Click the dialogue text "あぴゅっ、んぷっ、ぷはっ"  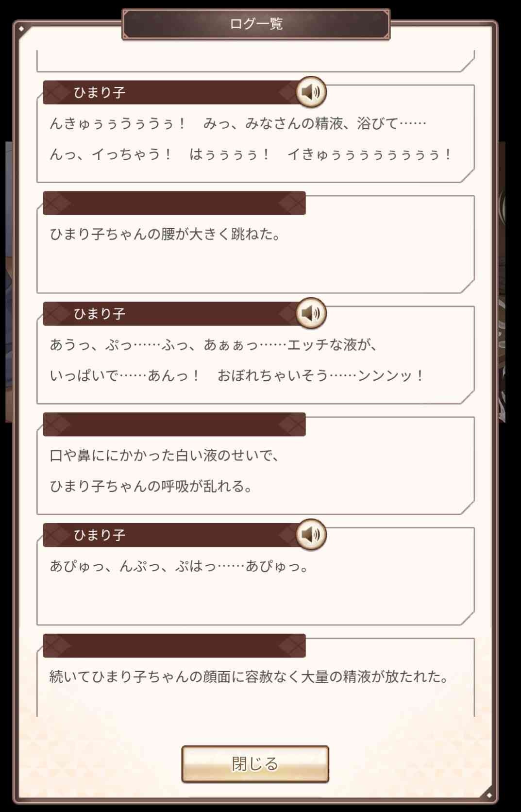[x=179, y=566]
